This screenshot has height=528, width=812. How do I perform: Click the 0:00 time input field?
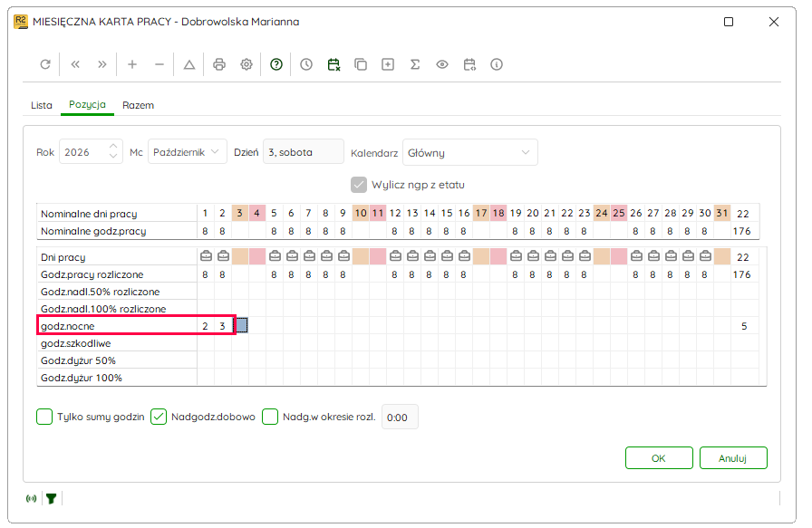point(400,418)
